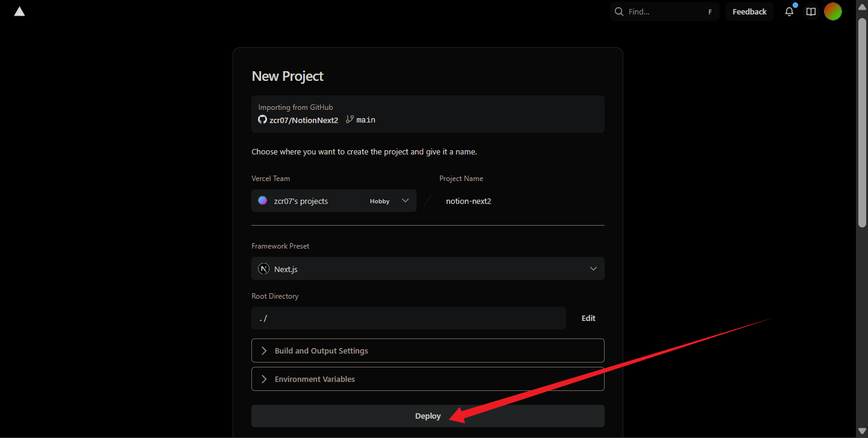Expand Build and Output Settings
868x438 pixels.
428,351
